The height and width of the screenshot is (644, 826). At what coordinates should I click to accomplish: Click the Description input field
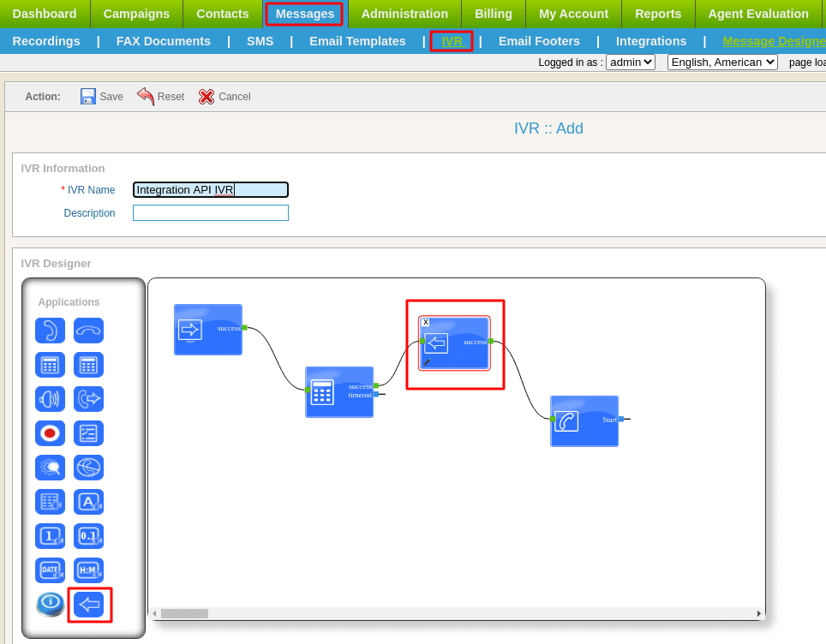click(x=210, y=213)
